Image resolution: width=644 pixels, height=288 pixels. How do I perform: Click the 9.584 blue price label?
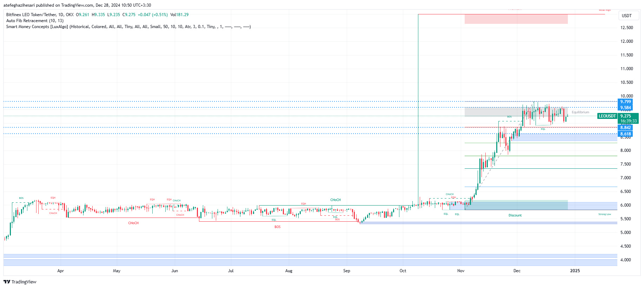625,108
